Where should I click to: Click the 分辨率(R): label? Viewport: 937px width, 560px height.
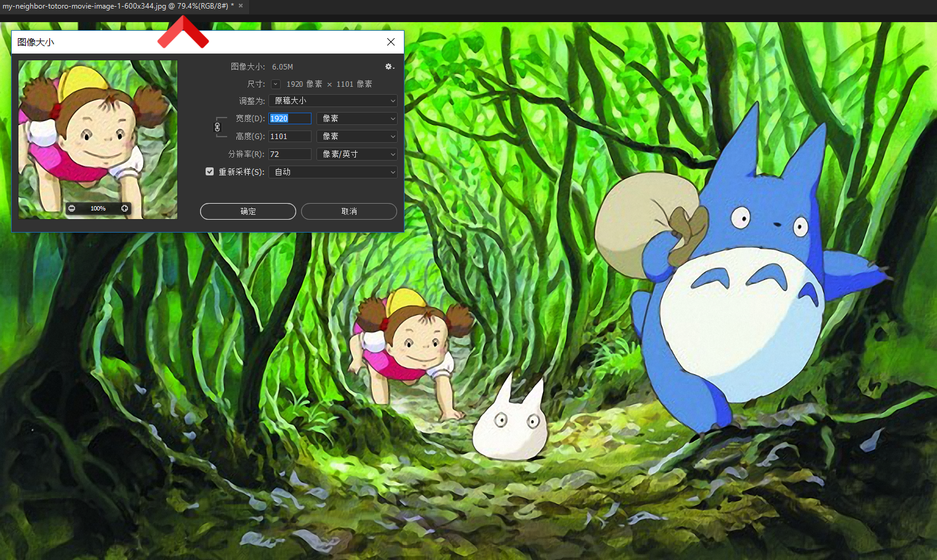246,154
